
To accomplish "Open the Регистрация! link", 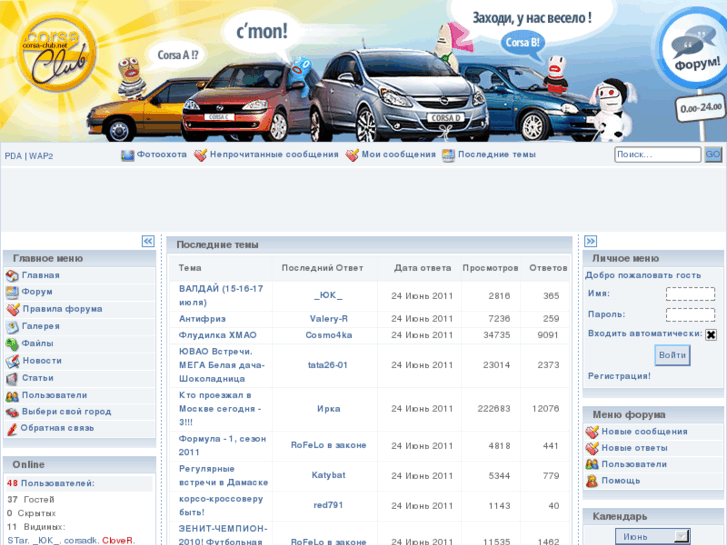I will coord(619,376).
